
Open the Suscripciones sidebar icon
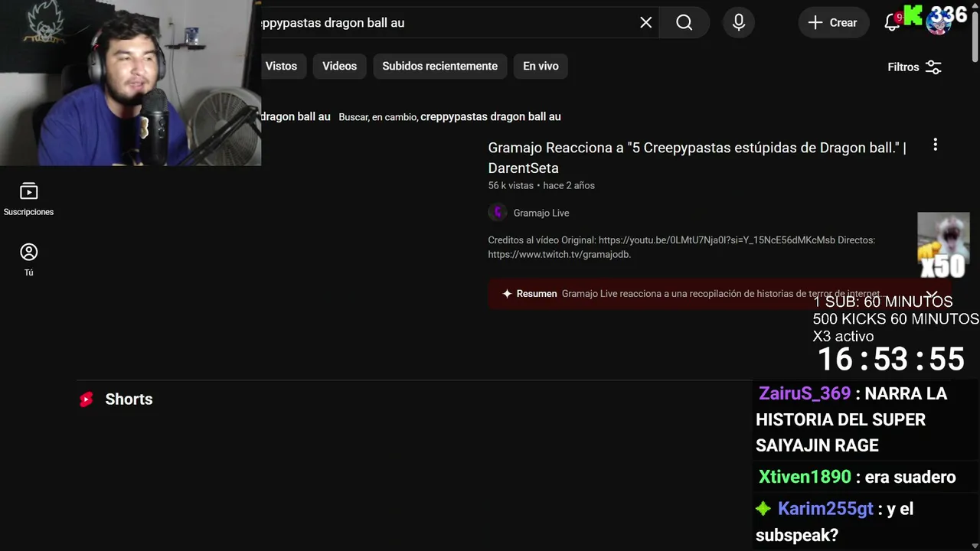29,191
